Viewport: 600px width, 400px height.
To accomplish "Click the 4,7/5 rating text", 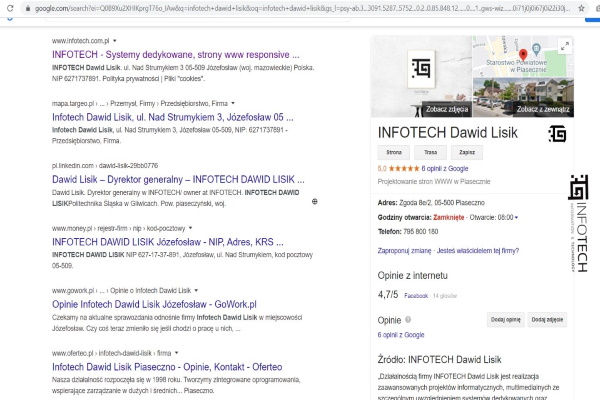I will point(388,295).
